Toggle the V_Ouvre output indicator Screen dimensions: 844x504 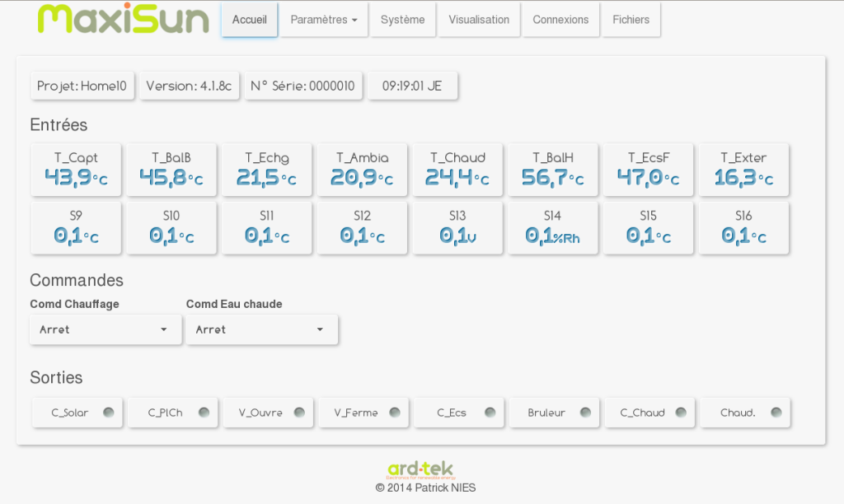pos(298,413)
